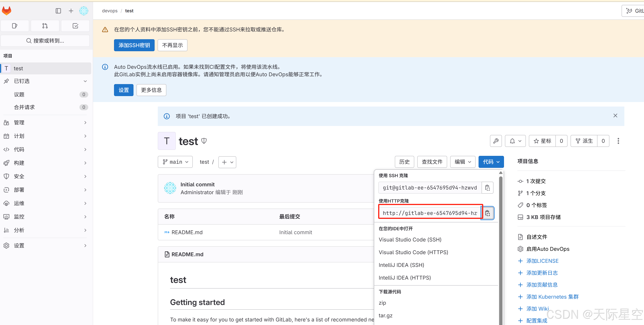The image size is (644, 325).
Task: Toggle the left sidebar visibility
Action: tap(58, 11)
